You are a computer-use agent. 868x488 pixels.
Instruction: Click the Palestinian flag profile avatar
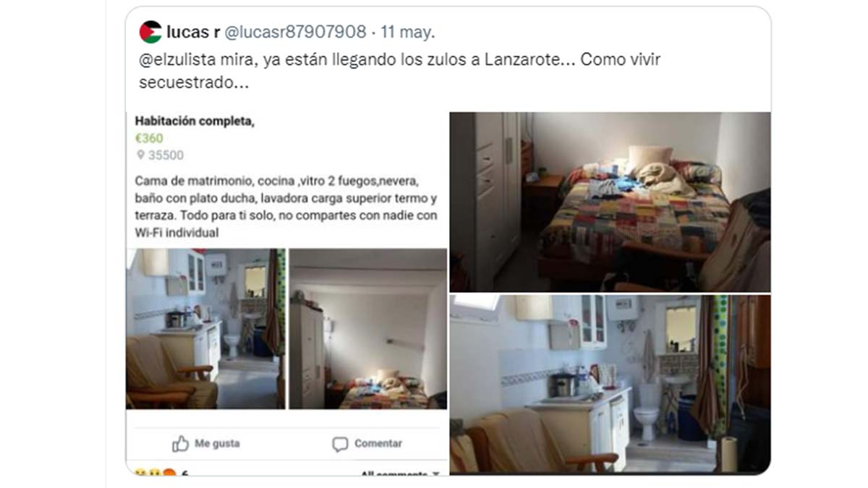(x=151, y=32)
